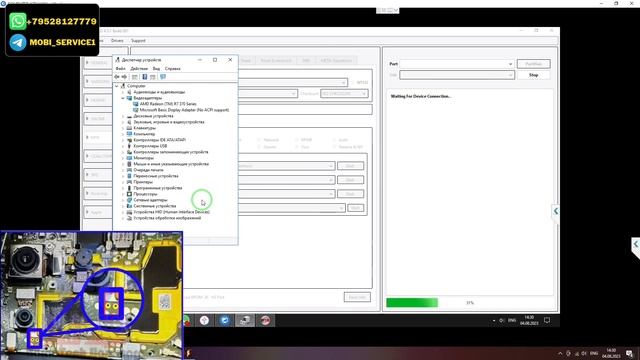Select the Программные устройства row text

(158, 188)
